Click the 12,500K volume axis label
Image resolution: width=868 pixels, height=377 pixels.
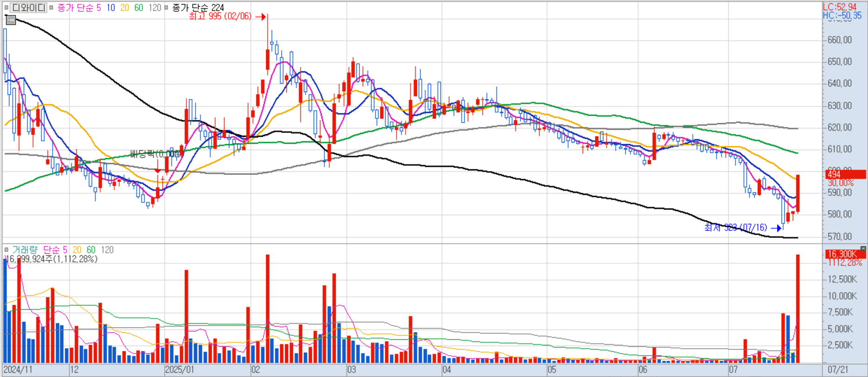click(842, 279)
